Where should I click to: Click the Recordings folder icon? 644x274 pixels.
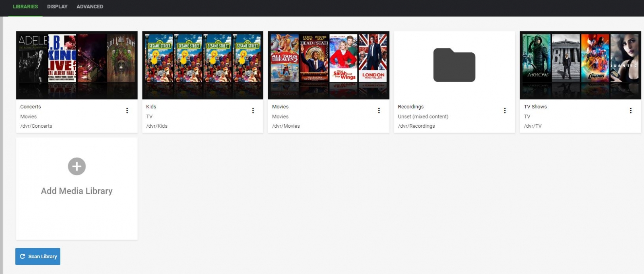[454, 65]
